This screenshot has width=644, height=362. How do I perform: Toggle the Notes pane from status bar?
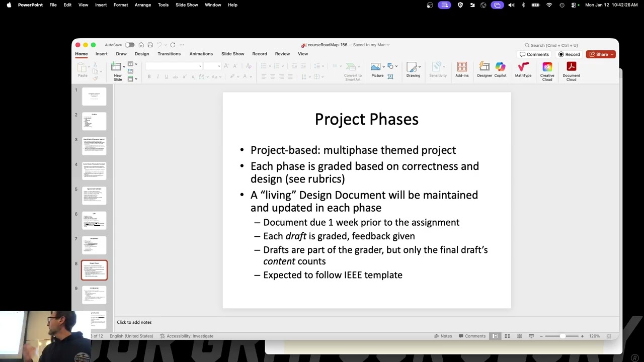443,336
